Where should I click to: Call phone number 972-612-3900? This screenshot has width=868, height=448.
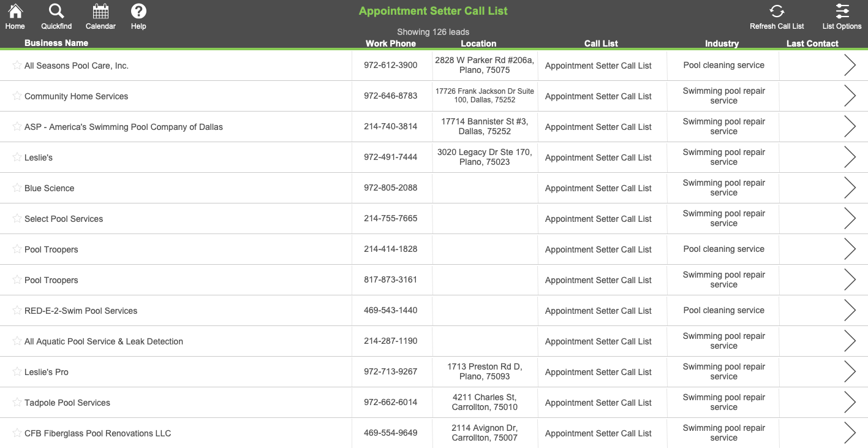390,65
